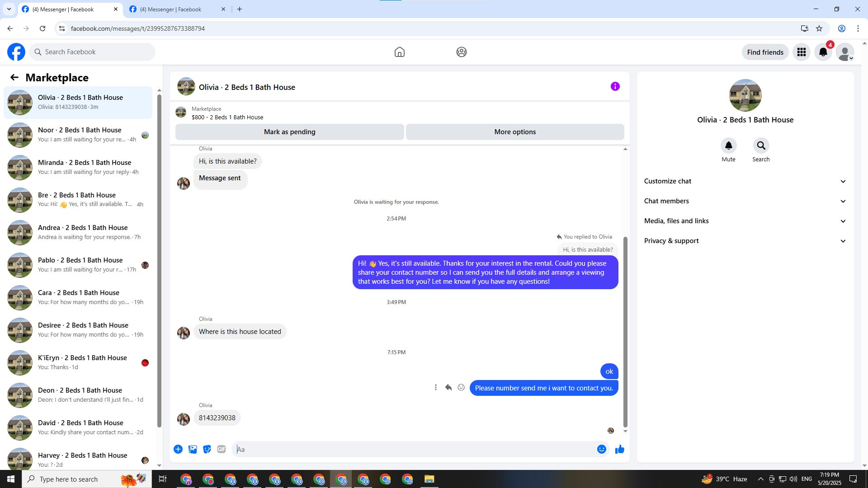Click the purple conversation info icon
868x488 pixels.
pos(615,86)
